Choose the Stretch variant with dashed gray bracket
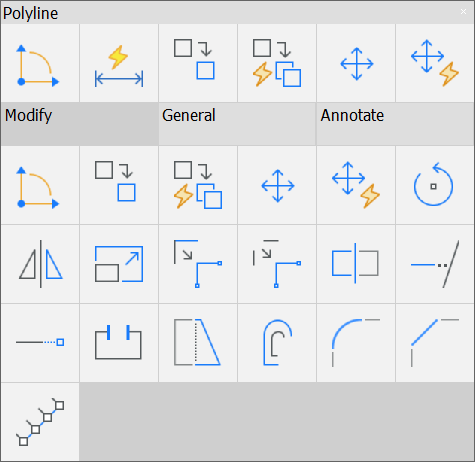475x462 pixels. tap(277, 264)
